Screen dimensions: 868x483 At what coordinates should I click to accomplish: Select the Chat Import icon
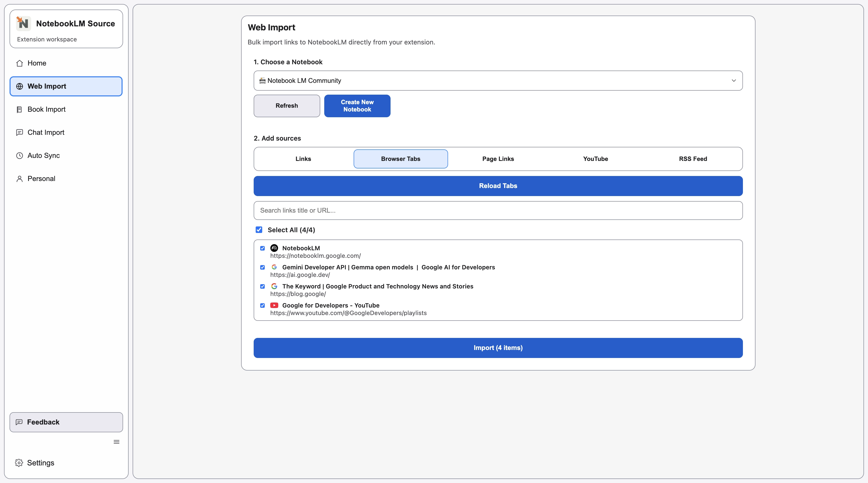pos(19,132)
